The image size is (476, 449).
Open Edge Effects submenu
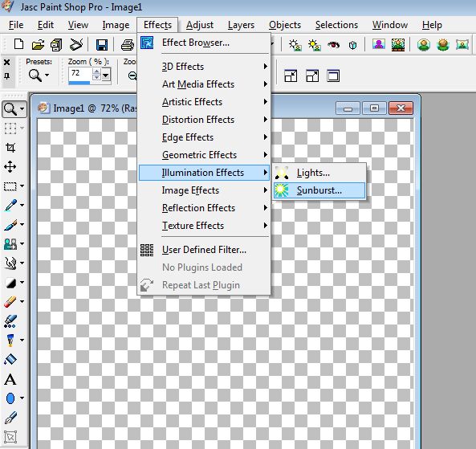[x=204, y=137]
